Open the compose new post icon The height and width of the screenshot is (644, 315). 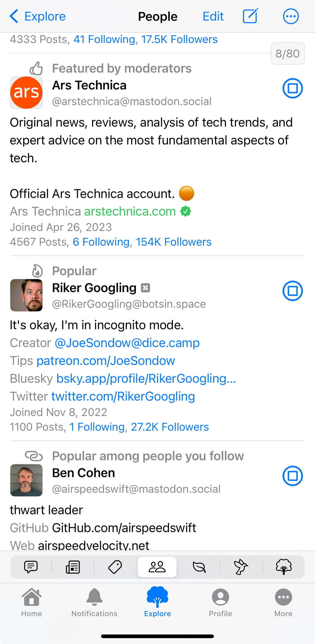click(250, 16)
